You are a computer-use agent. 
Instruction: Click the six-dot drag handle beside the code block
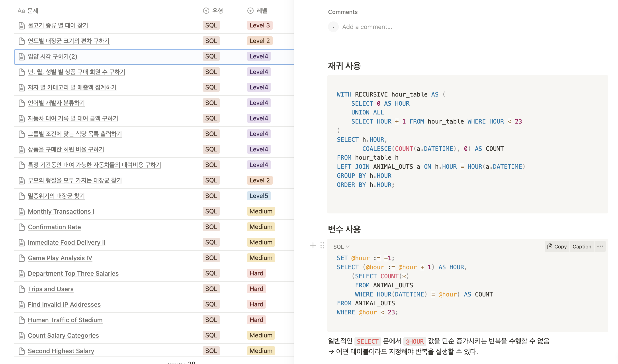pos(322,245)
